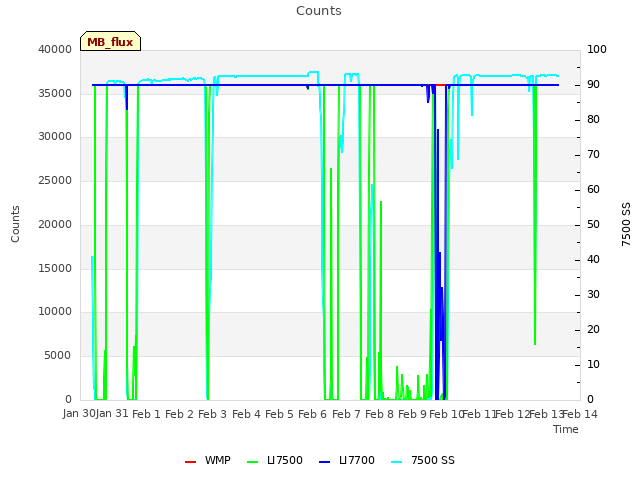Image resolution: width=640 pixels, height=480 pixels.
Task: Click the 15000 y-axis tick label
Action: [55, 269]
